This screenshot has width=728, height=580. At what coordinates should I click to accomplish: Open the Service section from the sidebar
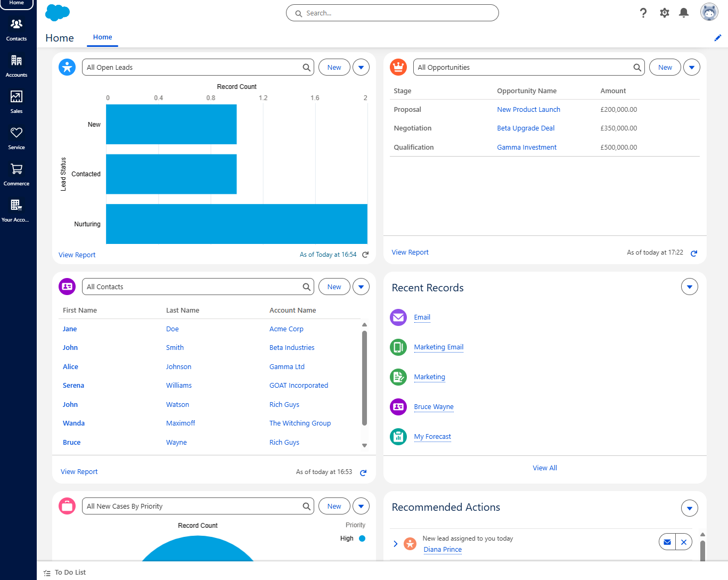pyautogui.click(x=17, y=137)
